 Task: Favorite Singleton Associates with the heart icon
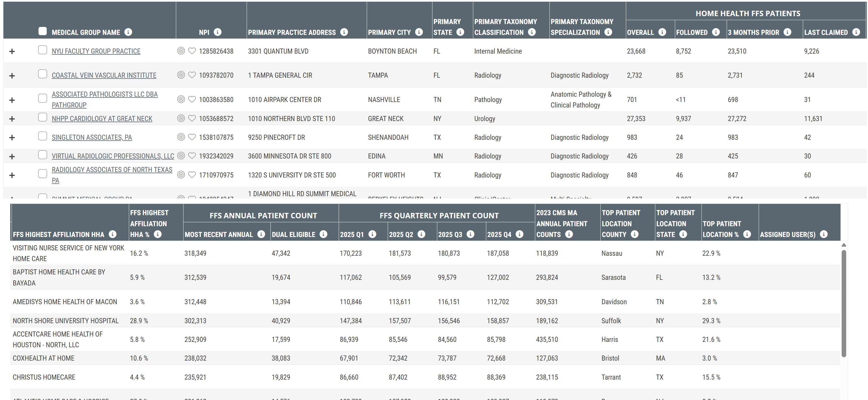192,137
